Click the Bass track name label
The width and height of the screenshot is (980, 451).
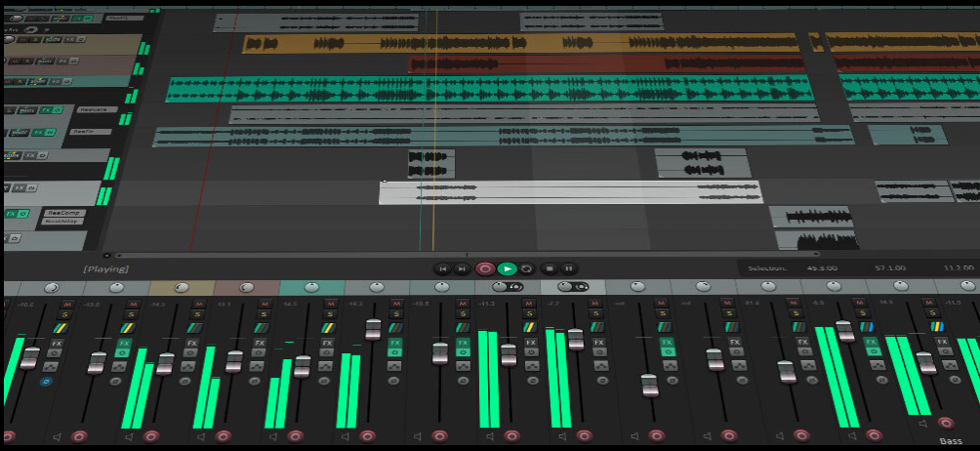click(x=951, y=441)
